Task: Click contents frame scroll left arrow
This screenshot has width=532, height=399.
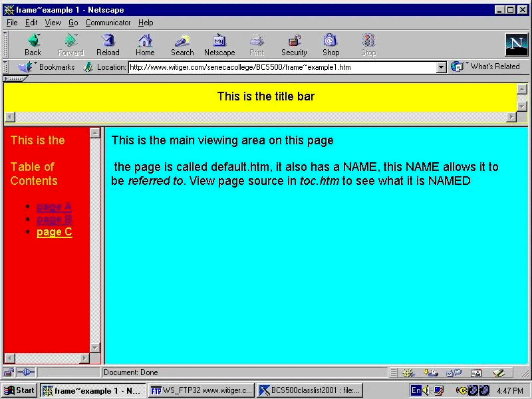Action: [10, 358]
